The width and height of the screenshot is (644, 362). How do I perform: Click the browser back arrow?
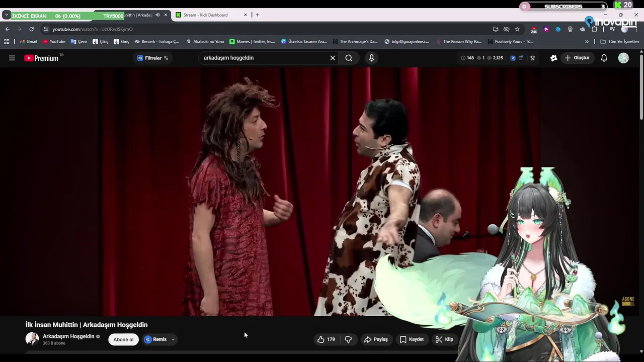pos(7,29)
